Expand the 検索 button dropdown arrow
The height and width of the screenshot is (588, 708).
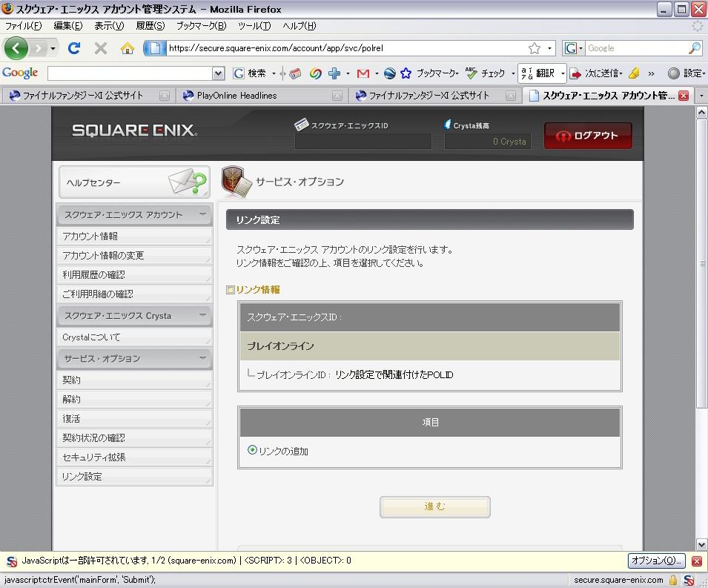click(274, 73)
